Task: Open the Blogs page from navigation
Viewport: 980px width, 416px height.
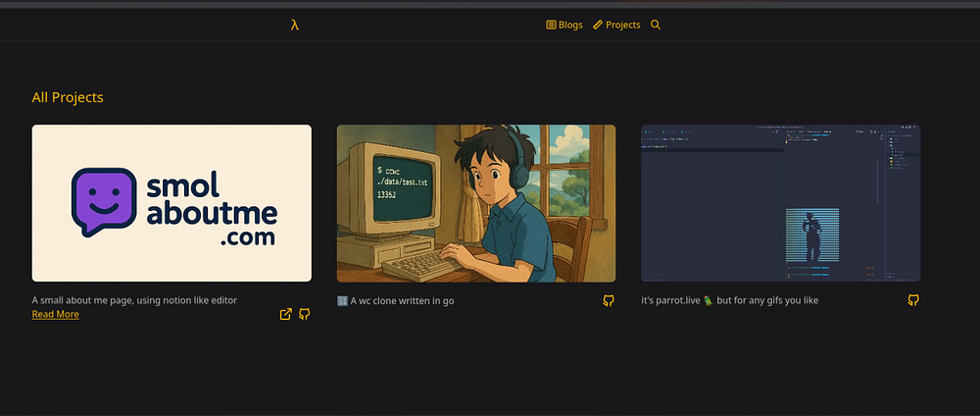Action: click(564, 26)
